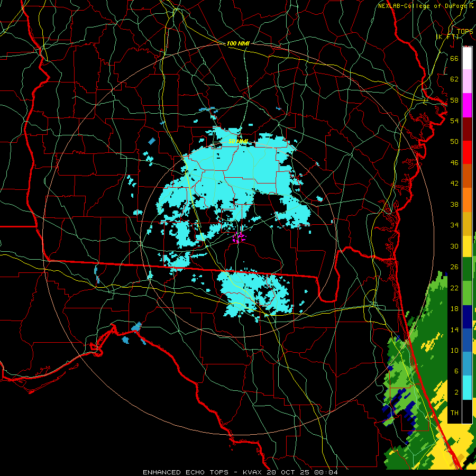This screenshot has height=476, width=476.
Task: Click the '58' scale value
Action: coord(454,100)
